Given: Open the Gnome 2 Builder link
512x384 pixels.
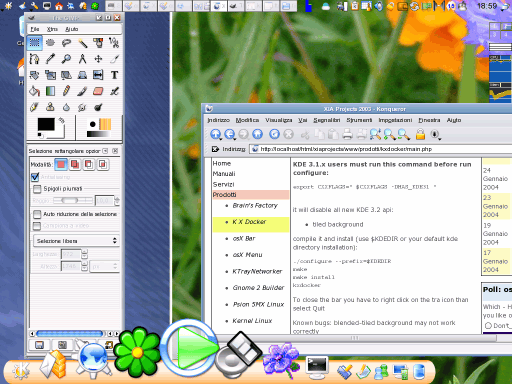Looking at the screenshot, I should coord(258,288).
